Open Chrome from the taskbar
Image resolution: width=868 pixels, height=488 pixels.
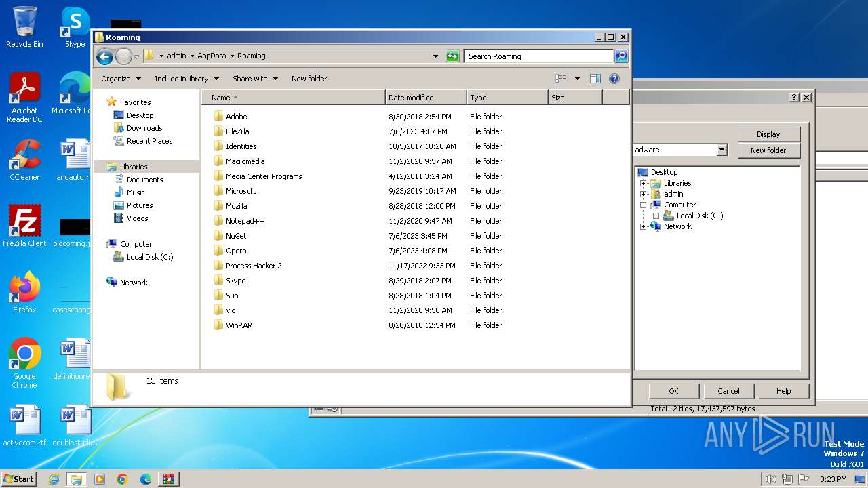click(x=123, y=479)
